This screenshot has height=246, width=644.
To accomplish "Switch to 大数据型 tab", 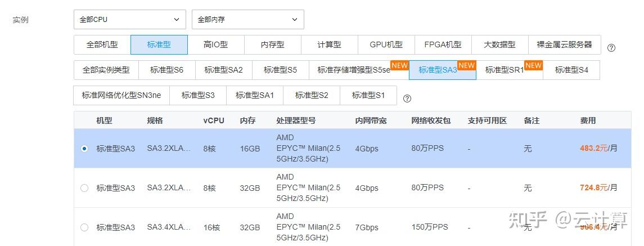I will point(499,44).
